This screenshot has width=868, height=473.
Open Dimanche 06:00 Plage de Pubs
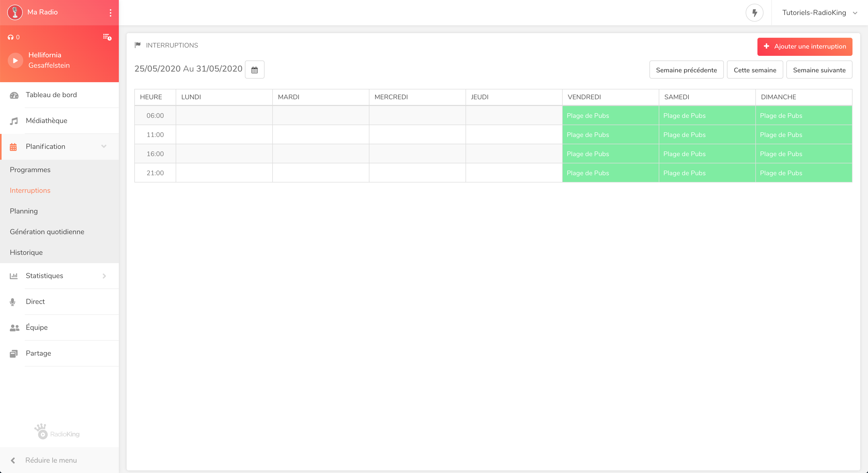[804, 116]
